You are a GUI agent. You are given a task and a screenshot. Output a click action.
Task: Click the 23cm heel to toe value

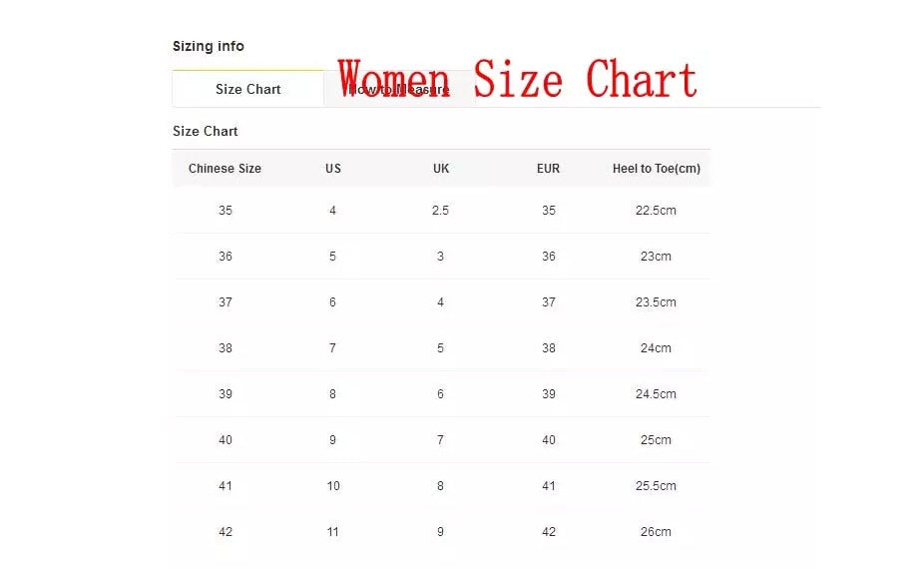pyautogui.click(x=656, y=257)
